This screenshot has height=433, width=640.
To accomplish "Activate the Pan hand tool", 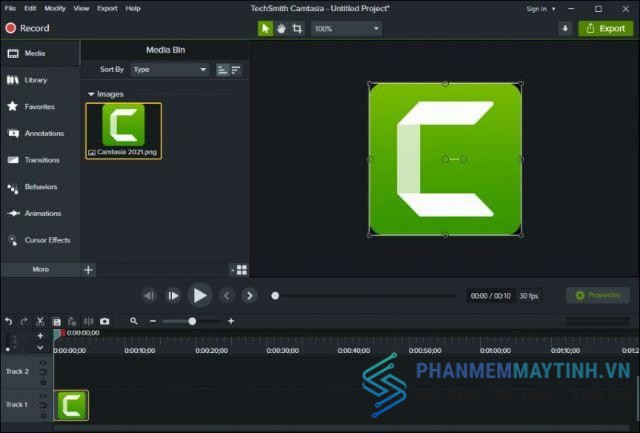I will [x=281, y=29].
